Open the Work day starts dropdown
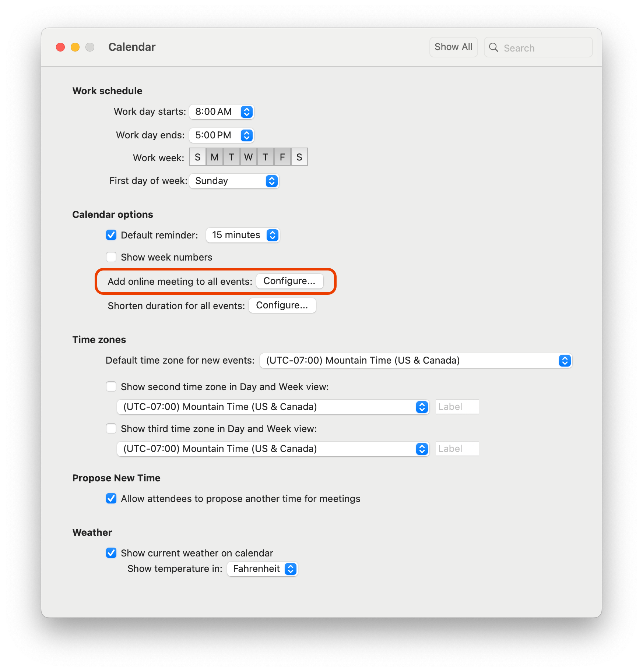 click(x=221, y=112)
